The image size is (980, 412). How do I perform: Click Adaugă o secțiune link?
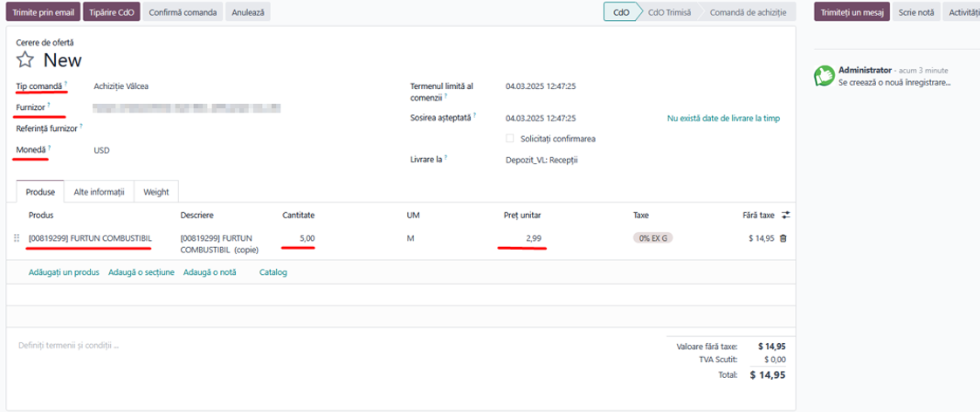click(141, 272)
